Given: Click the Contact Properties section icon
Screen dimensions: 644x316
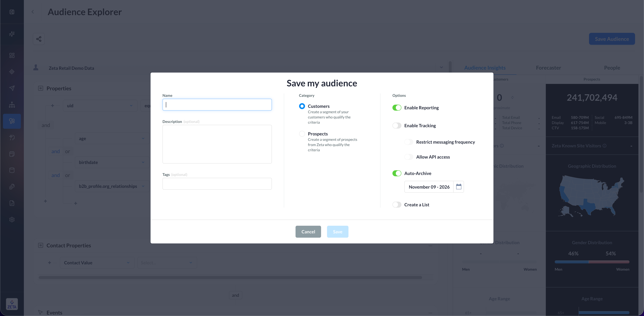Looking at the screenshot, I should 40,245.
